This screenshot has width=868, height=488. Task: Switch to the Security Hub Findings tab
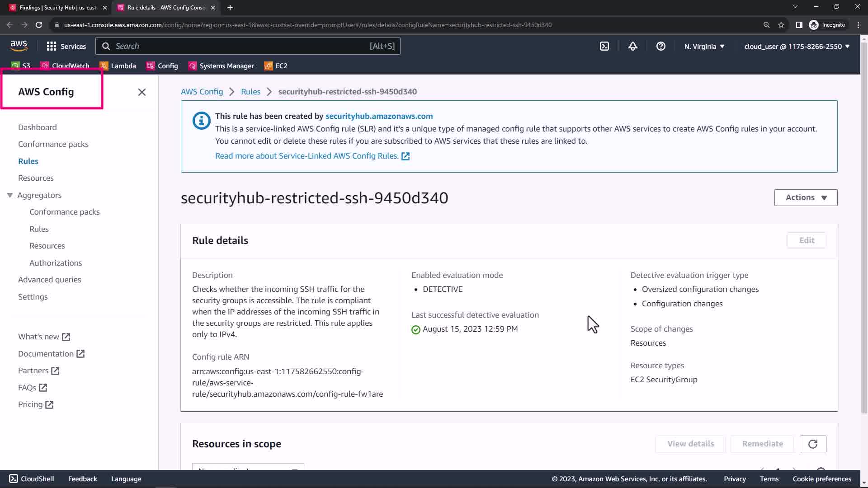54,8
